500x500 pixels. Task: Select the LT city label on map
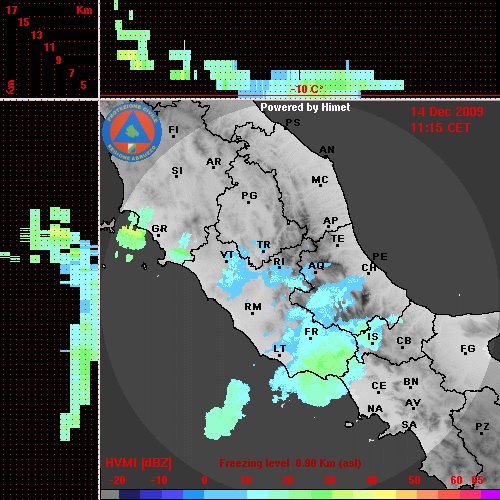280,349
